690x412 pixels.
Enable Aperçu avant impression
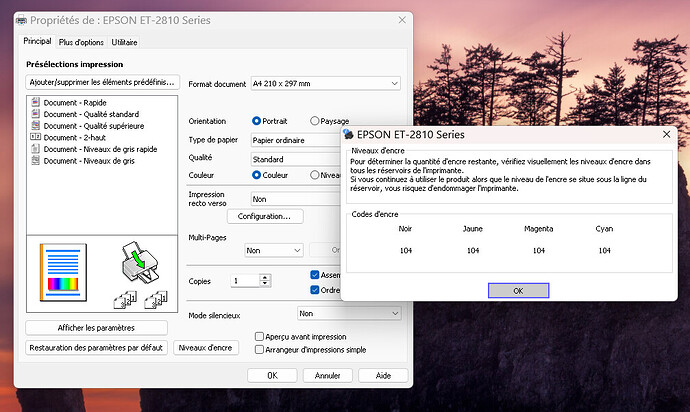point(260,336)
